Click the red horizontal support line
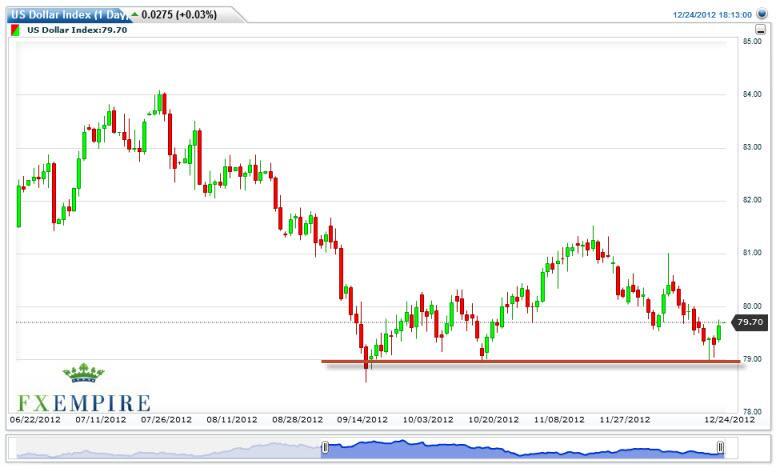This screenshot has height=472, width=779. tap(530, 361)
